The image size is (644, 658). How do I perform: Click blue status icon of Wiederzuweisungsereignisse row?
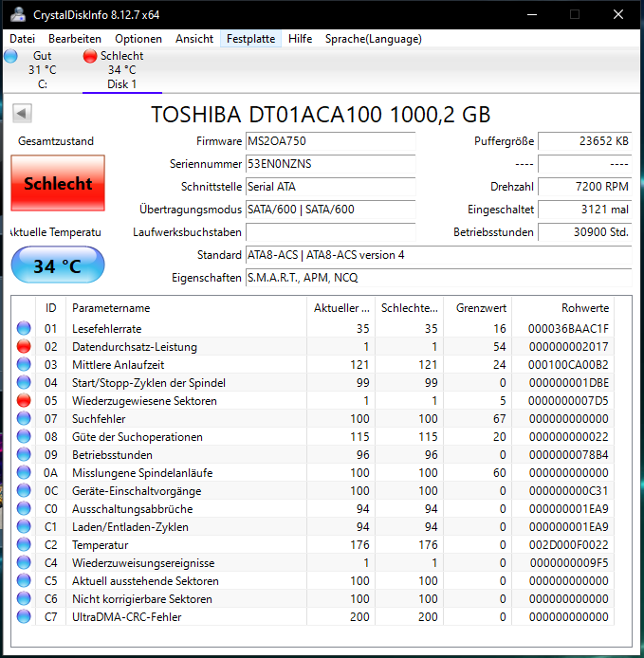point(24,563)
